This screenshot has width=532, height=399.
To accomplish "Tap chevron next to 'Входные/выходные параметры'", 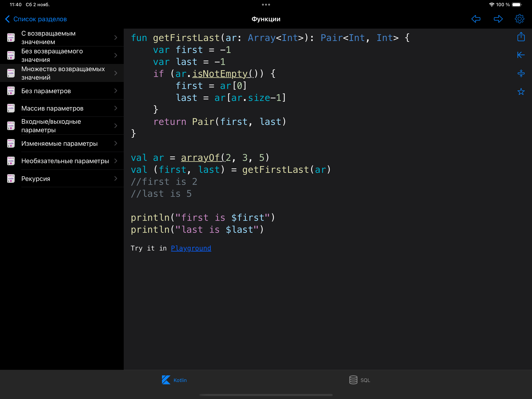I will [x=116, y=126].
